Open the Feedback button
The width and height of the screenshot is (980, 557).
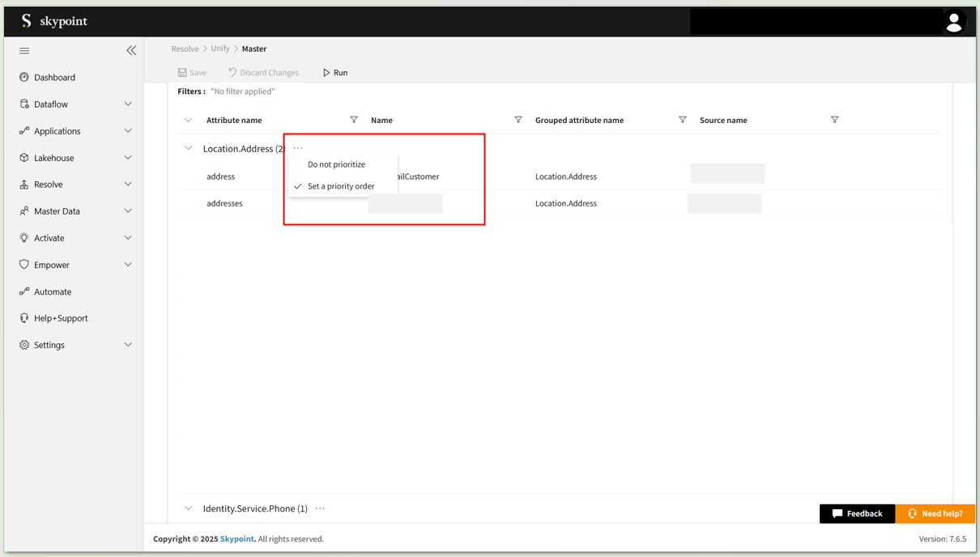coord(857,513)
